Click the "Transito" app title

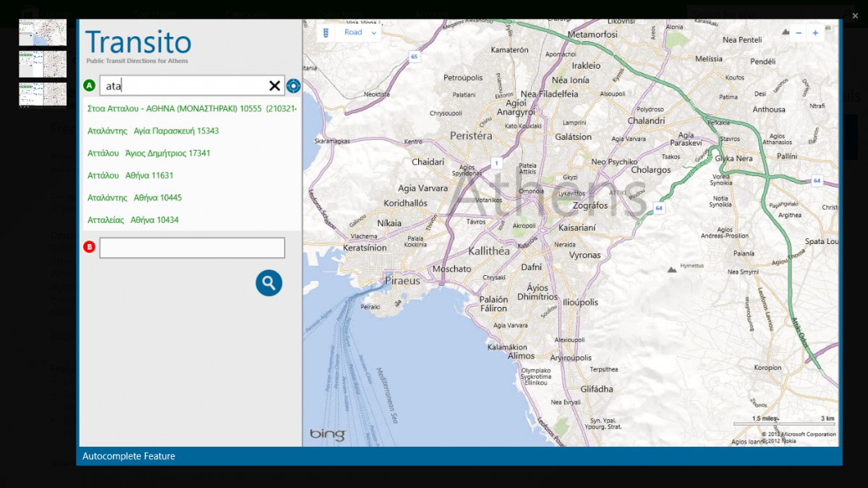(139, 42)
